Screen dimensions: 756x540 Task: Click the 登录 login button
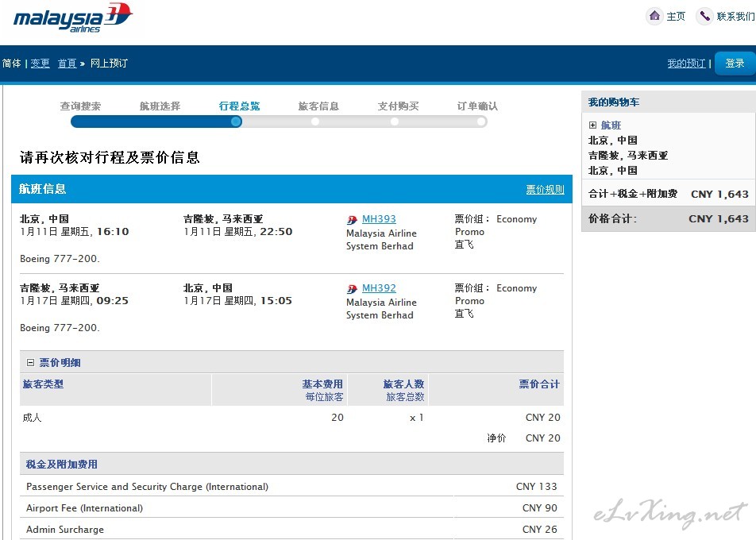tap(735, 64)
